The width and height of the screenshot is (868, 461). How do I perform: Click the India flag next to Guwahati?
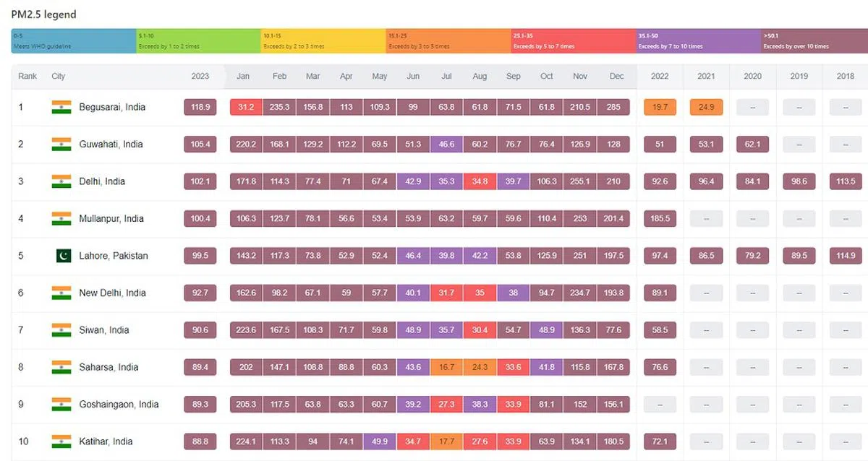point(61,145)
